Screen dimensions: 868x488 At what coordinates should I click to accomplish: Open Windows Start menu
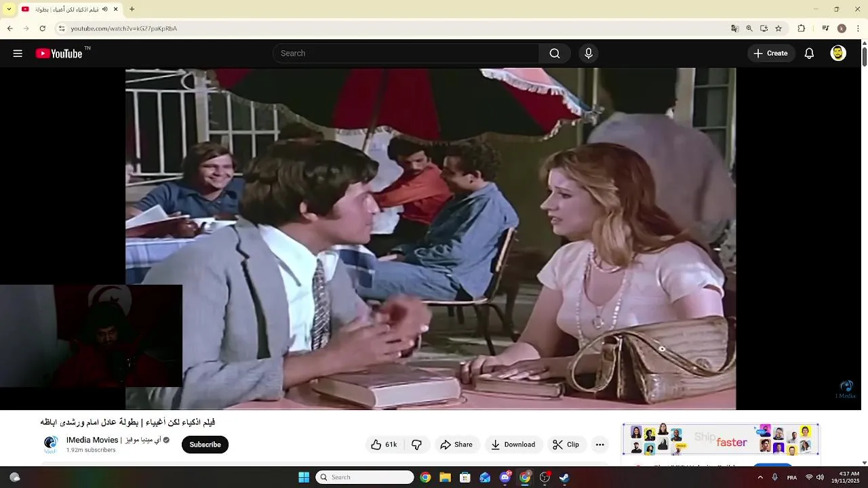point(304,477)
